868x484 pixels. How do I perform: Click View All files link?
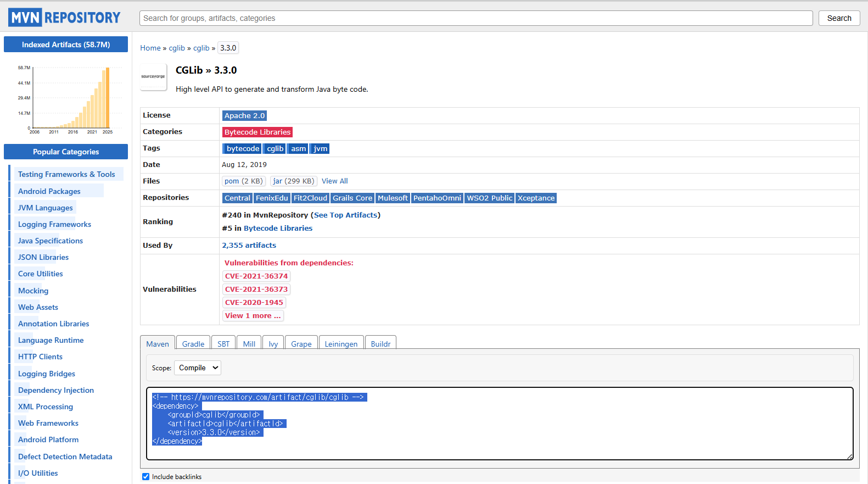pyautogui.click(x=335, y=181)
